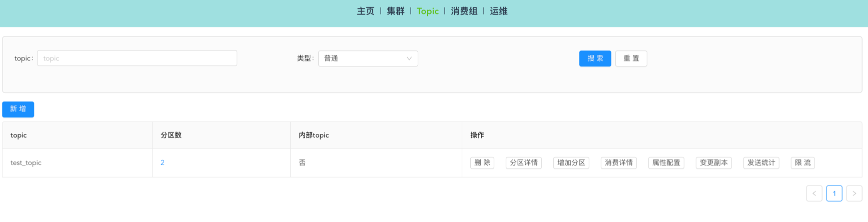Click the 搜索 button

595,58
